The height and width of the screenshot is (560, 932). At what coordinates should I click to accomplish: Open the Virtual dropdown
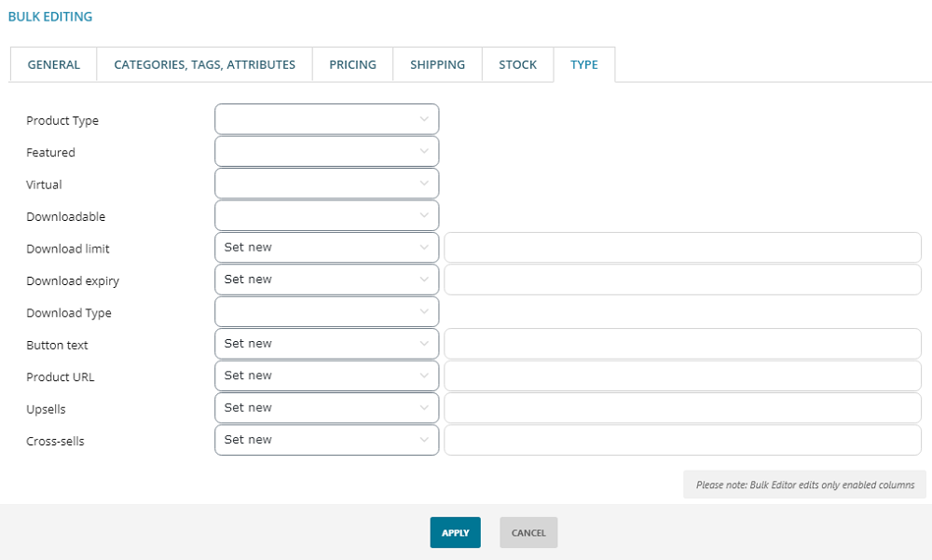click(x=326, y=183)
